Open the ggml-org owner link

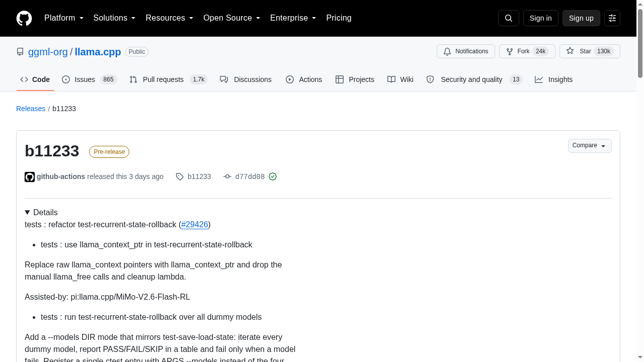tap(48, 52)
